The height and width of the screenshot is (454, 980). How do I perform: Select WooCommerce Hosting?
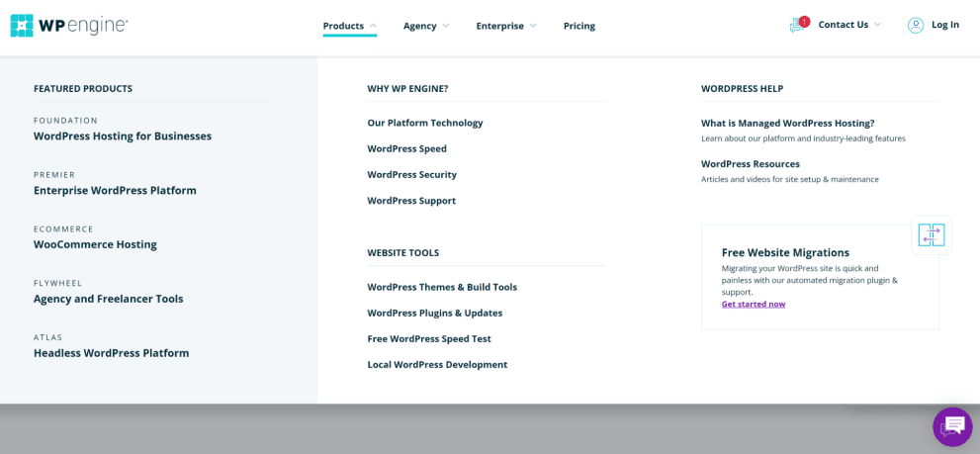pyautogui.click(x=95, y=244)
